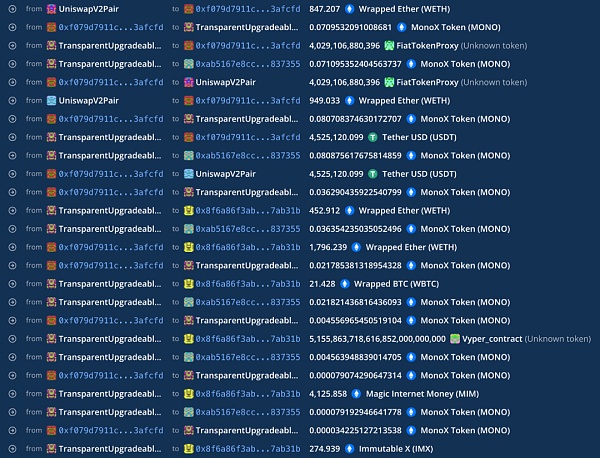Open Immutable X (IMX) token link
The image size is (600, 458).
click(x=396, y=449)
